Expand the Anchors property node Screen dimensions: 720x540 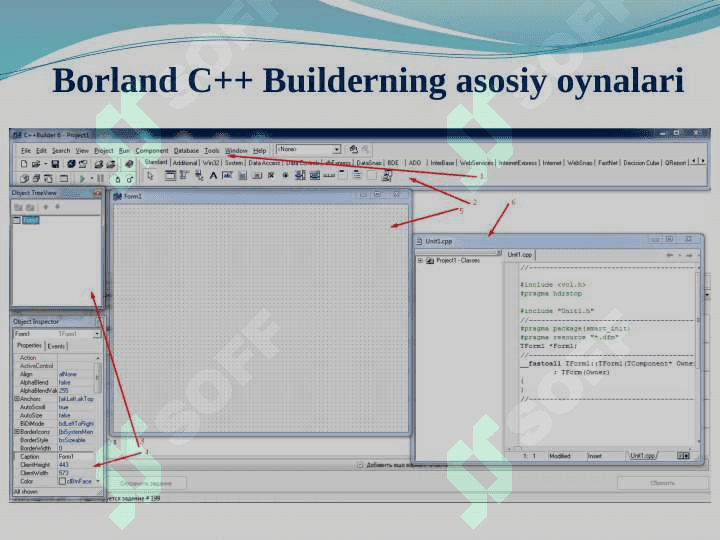tap(17, 399)
